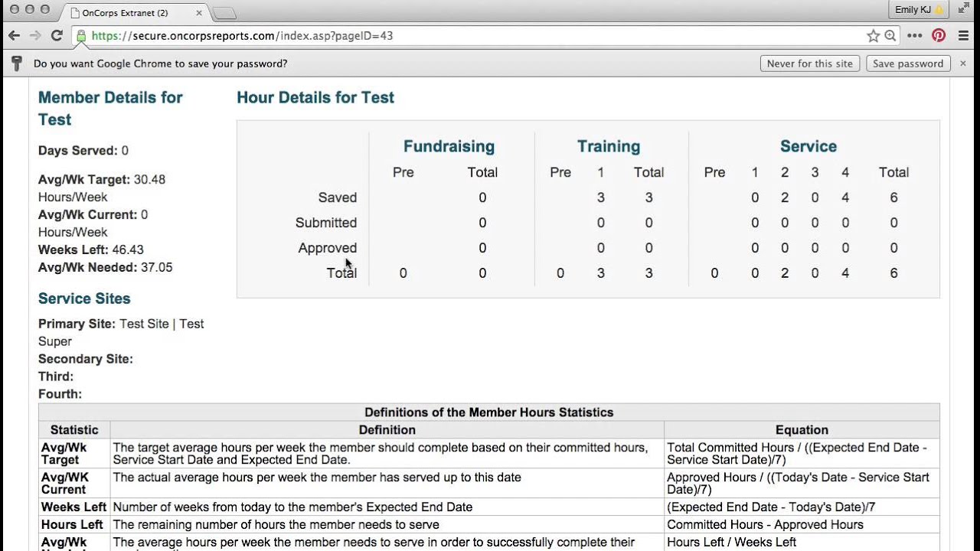Click Service Saved Total value 6
This screenshot has width=980, height=551.
tap(893, 197)
